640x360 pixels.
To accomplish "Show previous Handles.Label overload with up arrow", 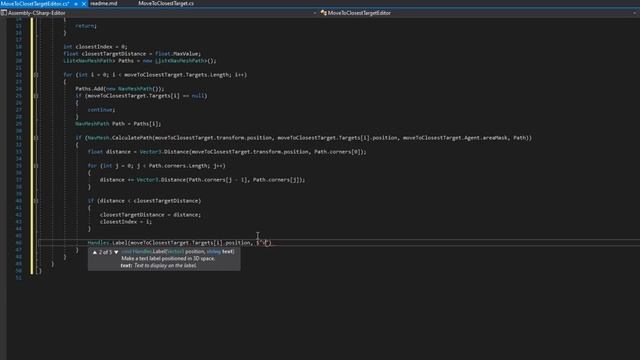I will 95,252.
